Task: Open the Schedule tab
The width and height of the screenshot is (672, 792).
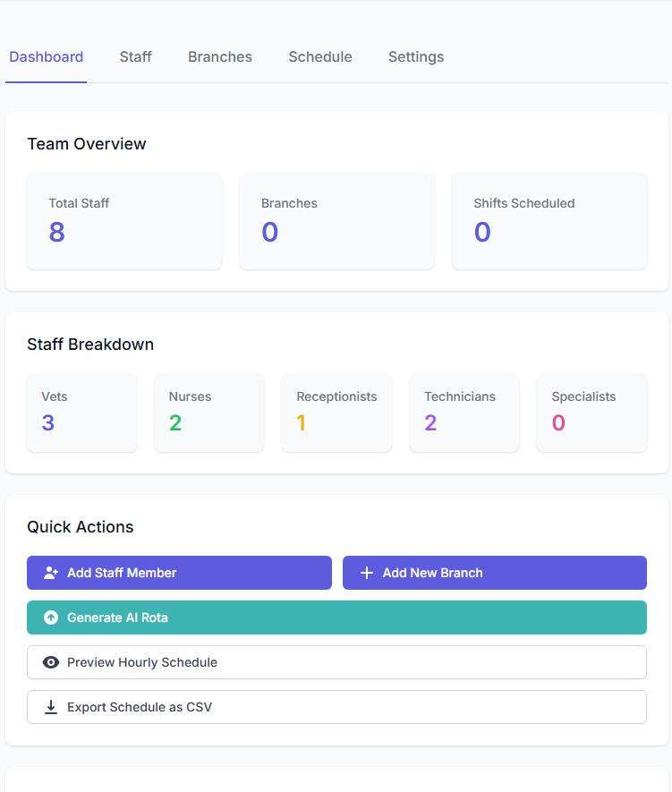Action: click(x=320, y=57)
